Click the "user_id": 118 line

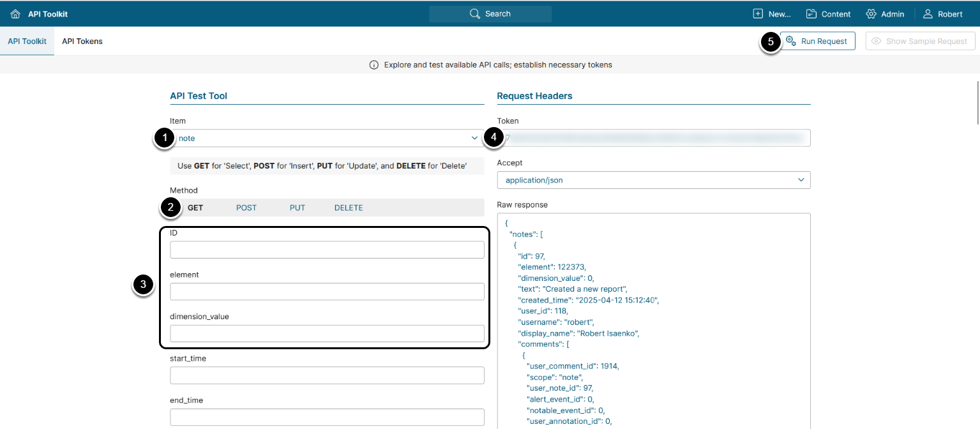point(543,311)
